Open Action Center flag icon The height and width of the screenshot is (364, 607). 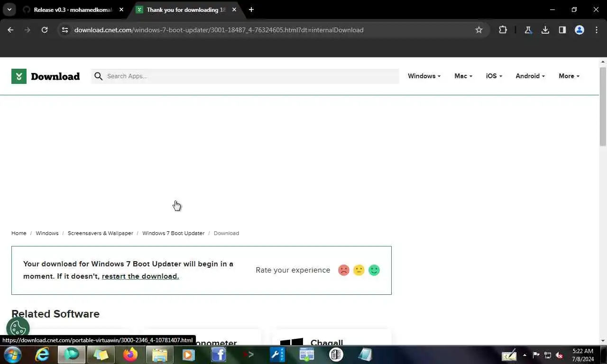(536, 355)
